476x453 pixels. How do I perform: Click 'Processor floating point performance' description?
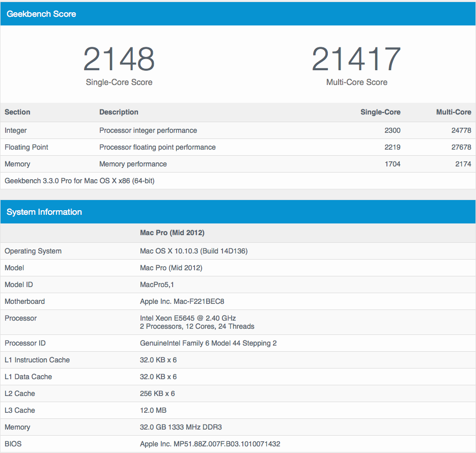(157, 147)
